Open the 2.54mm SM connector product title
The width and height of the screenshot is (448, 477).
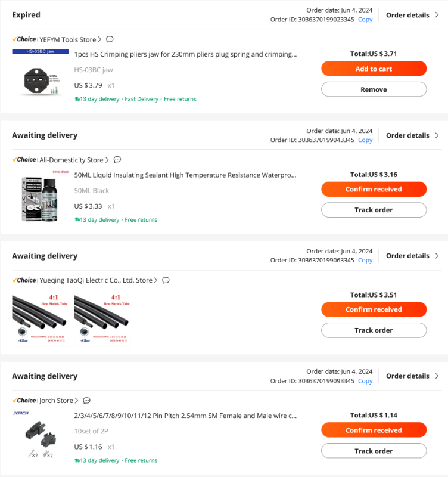tap(185, 416)
